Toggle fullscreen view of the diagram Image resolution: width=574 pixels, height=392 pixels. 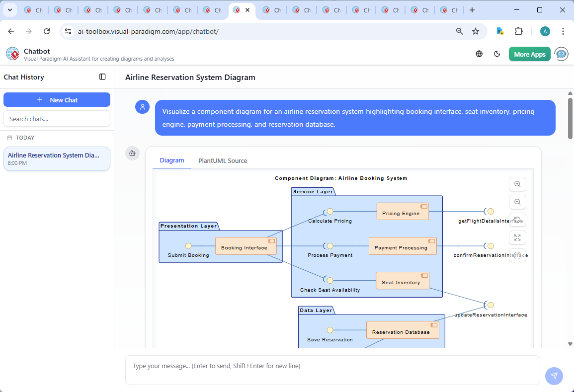(x=517, y=237)
